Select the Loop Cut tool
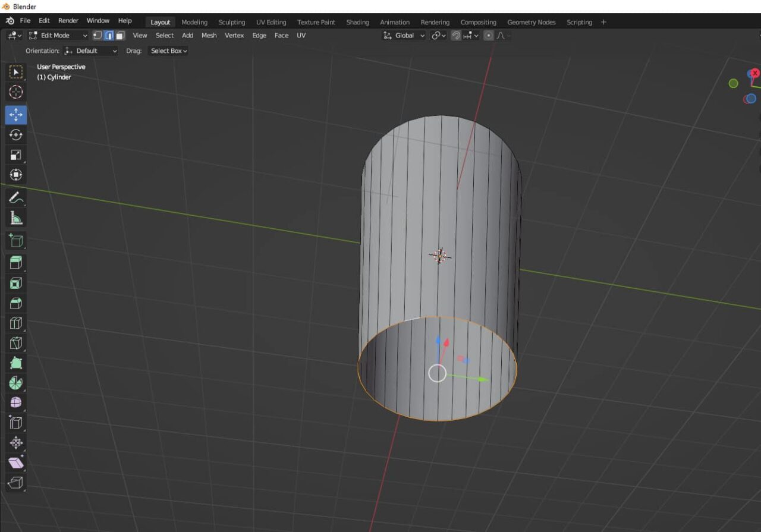This screenshot has height=532, width=761. point(15,323)
